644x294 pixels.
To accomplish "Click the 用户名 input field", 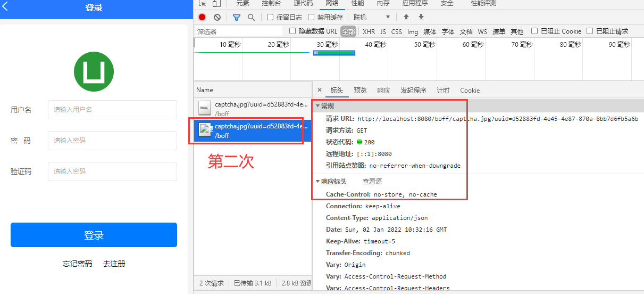I will (112, 110).
